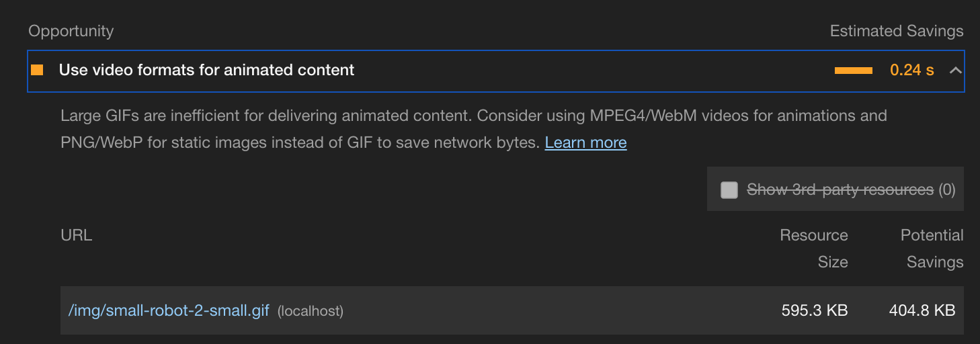Select the URL column header
This screenshot has width=980, height=344.
76,235
